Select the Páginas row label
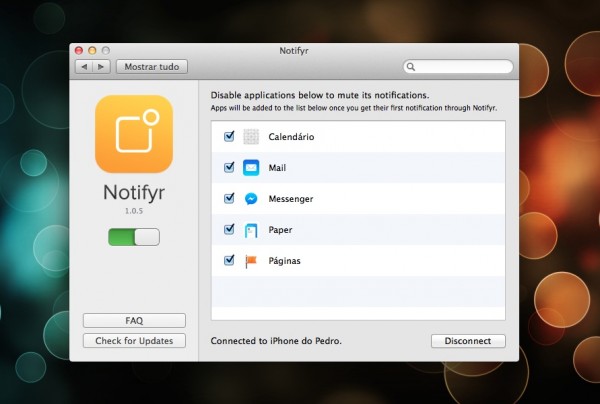The height and width of the screenshot is (404, 600). point(284,261)
